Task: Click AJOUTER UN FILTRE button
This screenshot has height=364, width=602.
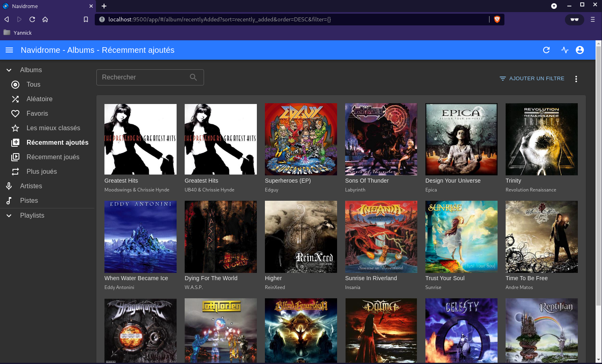Action: pyautogui.click(x=532, y=79)
